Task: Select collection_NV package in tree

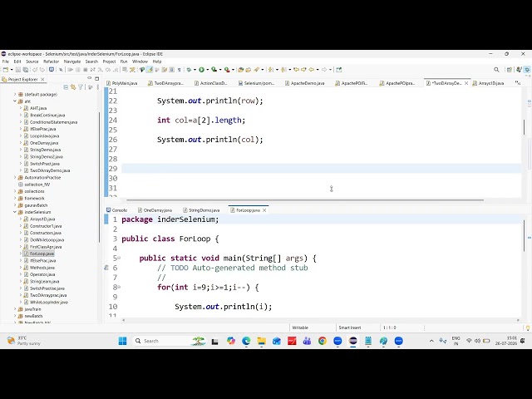Action: 37,185
